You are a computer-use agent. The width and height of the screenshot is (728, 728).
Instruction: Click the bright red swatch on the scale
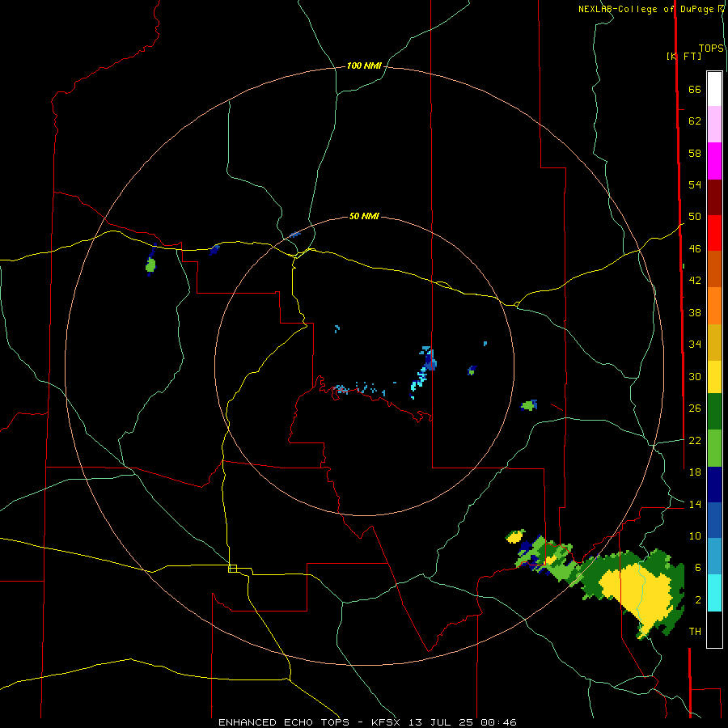[714, 234]
